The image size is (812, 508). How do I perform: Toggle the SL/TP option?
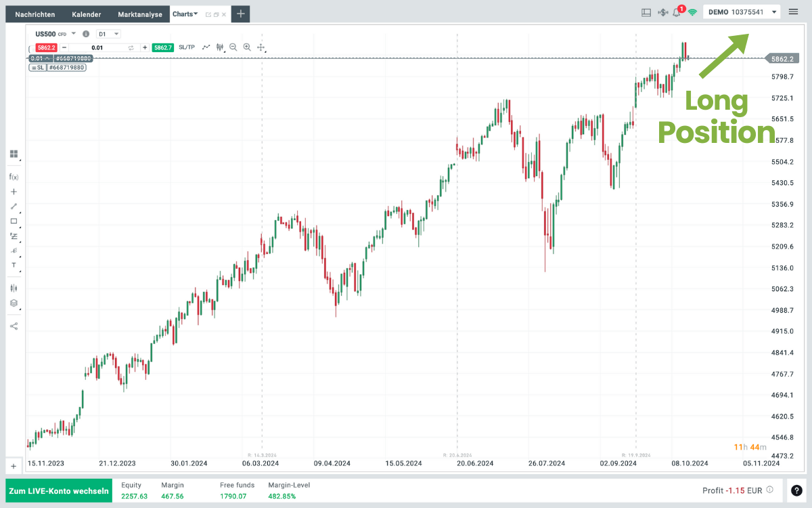point(187,47)
